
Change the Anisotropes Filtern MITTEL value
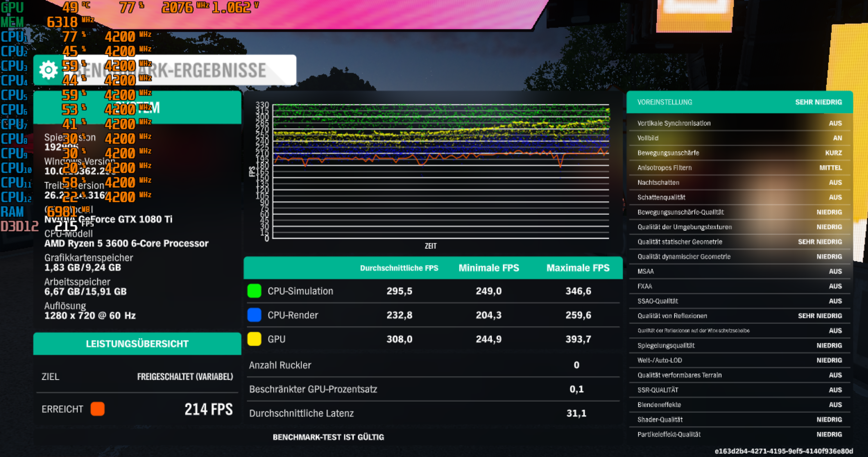pyautogui.click(x=830, y=168)
